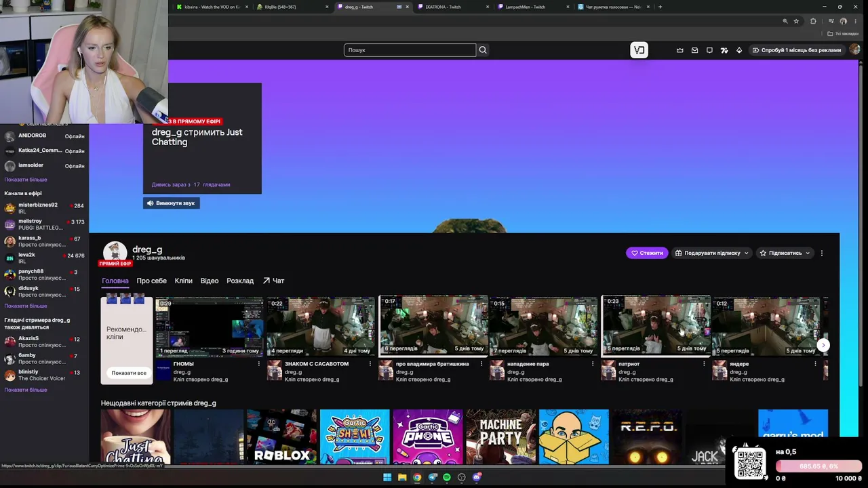Show more recommended channels below blinistiy
The image size is (868, 488).
(x=26, y=390)
